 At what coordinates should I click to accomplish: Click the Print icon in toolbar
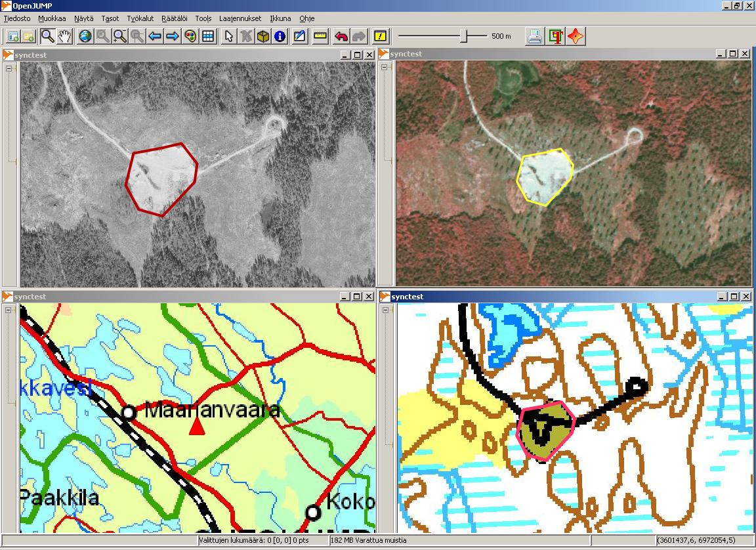coord(535,36)
